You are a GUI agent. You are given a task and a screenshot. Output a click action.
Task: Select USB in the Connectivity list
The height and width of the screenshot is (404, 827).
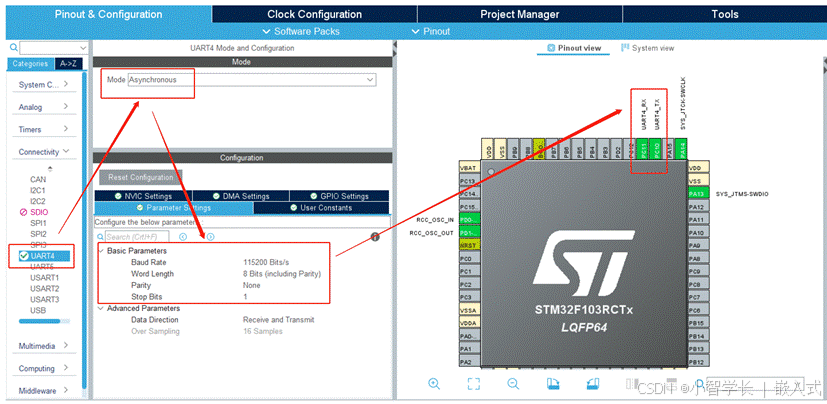click(37, 310)
